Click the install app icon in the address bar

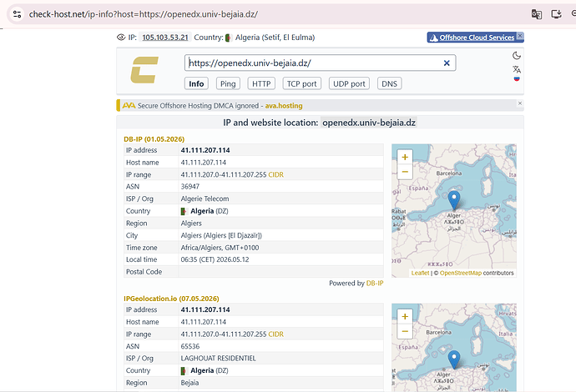pos(556,14)
